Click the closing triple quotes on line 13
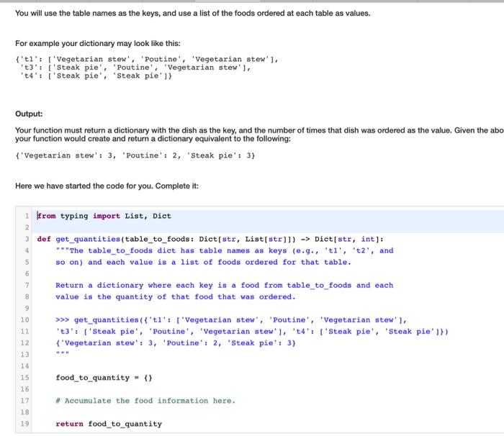The width and height of the screenshot is (504, 436). click(x=63, y=354)
